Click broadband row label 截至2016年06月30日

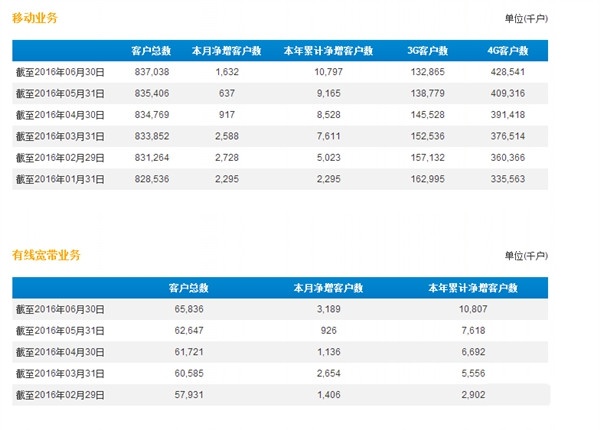pyautogui.click(x=60, y=309)
